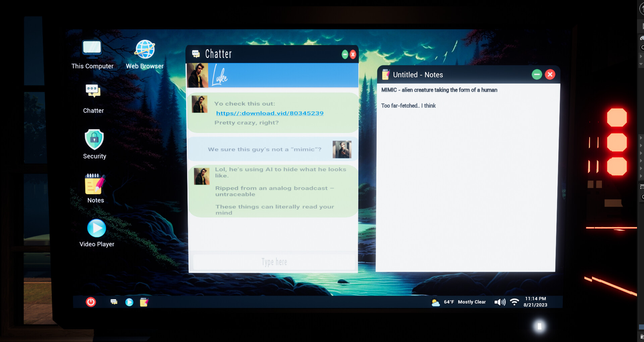Minimize the Chatter window
This screenshot has height=342, width=644.
(345, 54)
